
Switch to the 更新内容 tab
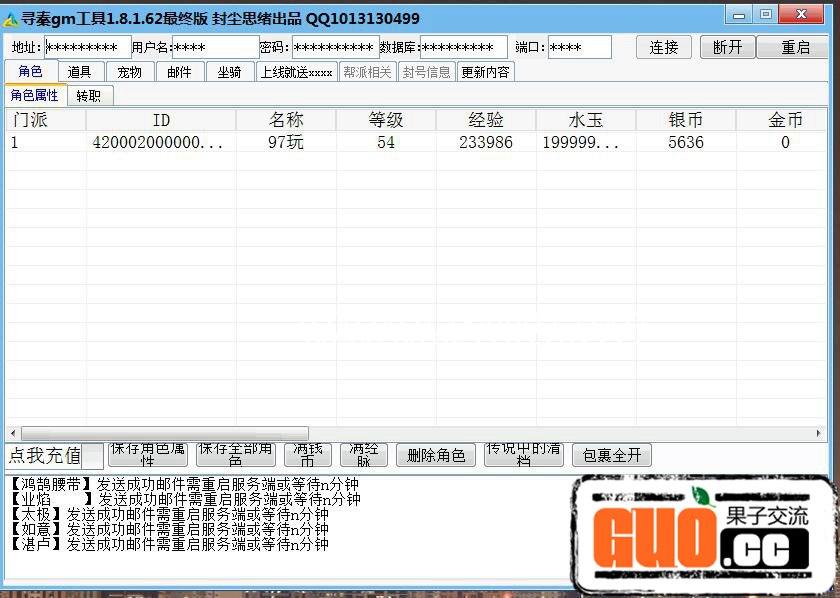[x=485, y=72]
